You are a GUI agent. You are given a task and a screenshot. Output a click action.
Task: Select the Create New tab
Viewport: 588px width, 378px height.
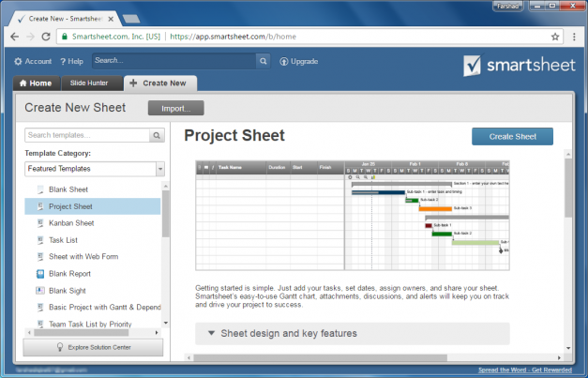click(160, 83)
